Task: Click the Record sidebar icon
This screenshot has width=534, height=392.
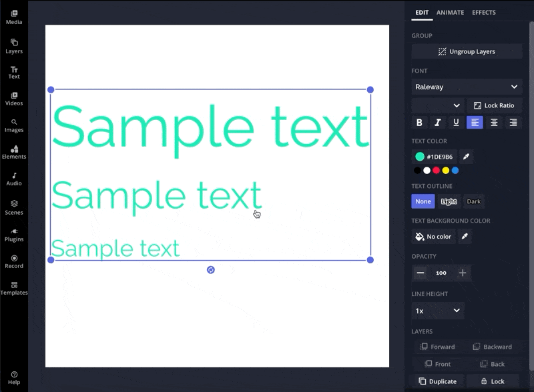Action: pyautogui.click(x=14, y=261)
